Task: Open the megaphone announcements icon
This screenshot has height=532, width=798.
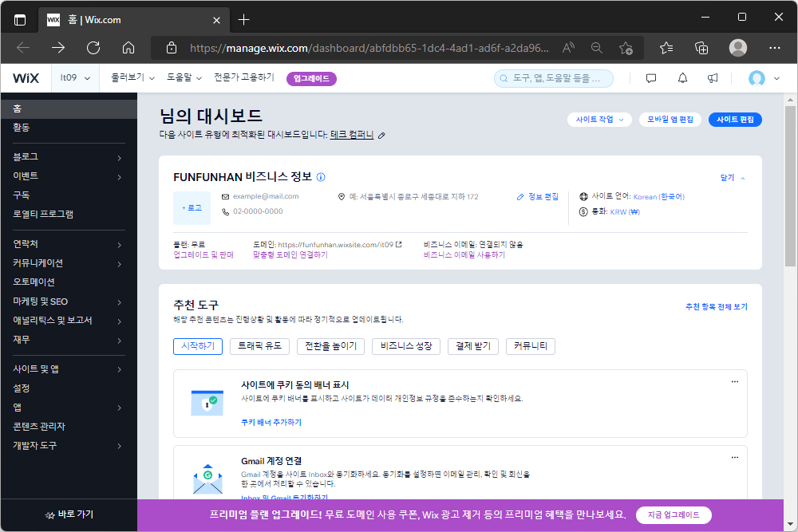Action: point(713,78)
